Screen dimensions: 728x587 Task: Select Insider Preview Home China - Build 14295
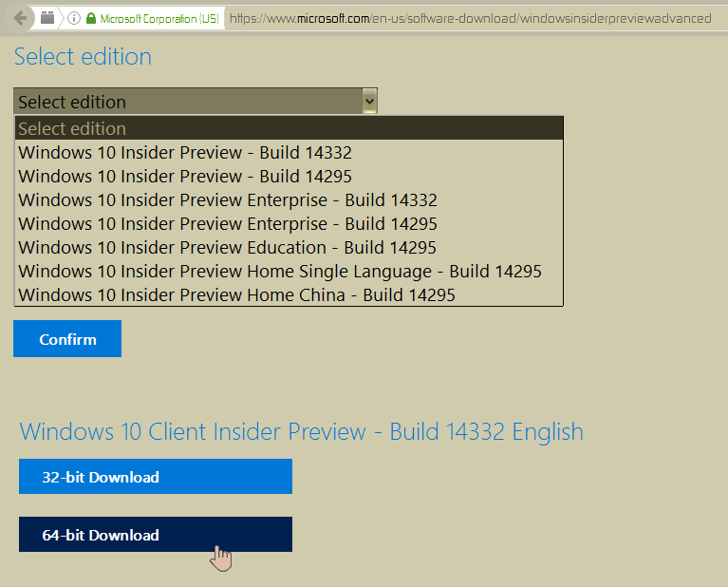point(289,294)
